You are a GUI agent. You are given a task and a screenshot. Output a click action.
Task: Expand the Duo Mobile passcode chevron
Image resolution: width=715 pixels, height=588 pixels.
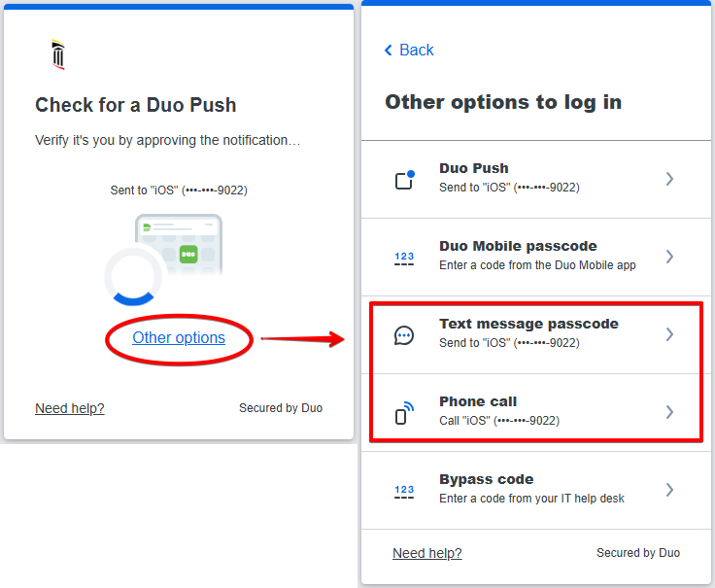(669, 257)
